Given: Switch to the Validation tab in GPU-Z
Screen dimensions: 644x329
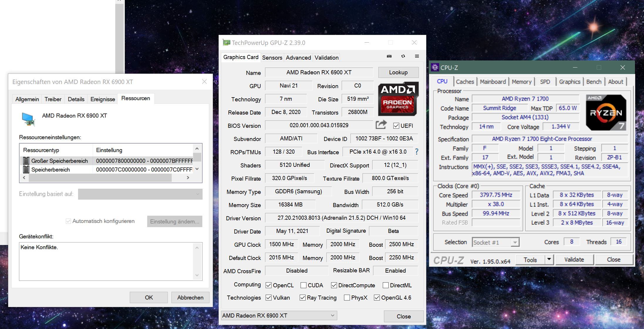Looking at the screenshot, I should (x=326, y=58).
